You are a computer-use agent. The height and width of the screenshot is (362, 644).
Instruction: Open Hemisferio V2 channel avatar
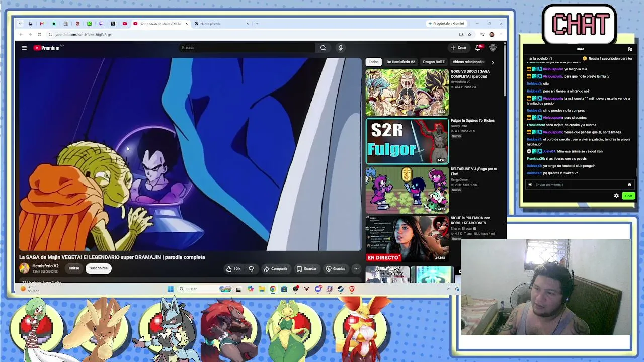(x=24, y=268)
